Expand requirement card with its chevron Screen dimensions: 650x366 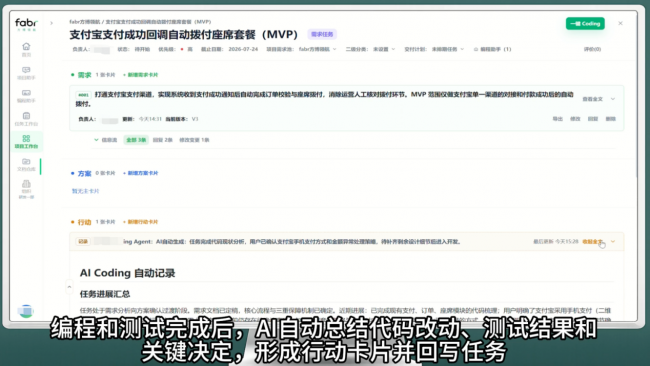click(x=613, y=99)
